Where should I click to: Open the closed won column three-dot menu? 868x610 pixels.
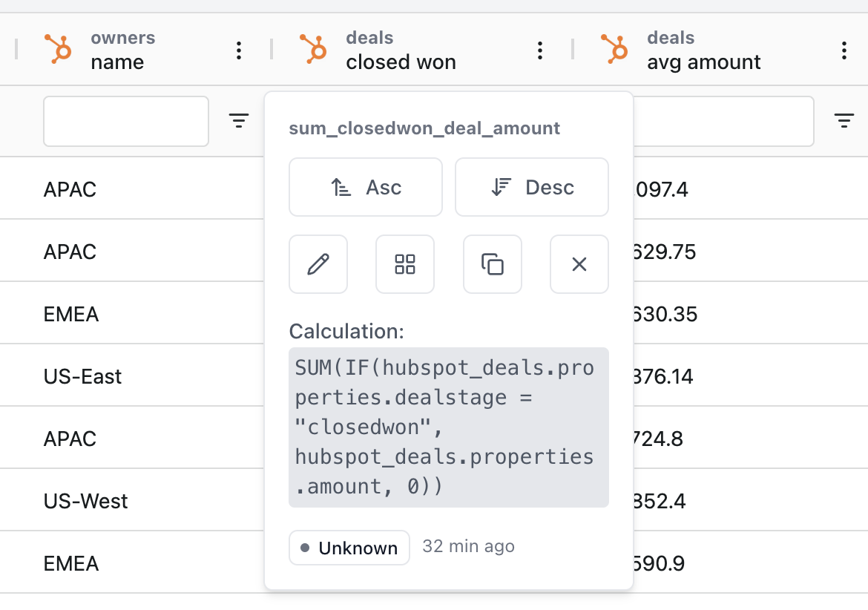pos(540,50)
